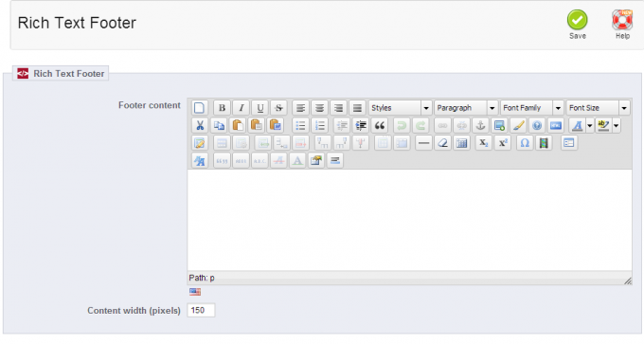Open the Paragraph format dropdown
This screenshot has height=344, width=644.
pyautogui.click(x=466, y=108)
